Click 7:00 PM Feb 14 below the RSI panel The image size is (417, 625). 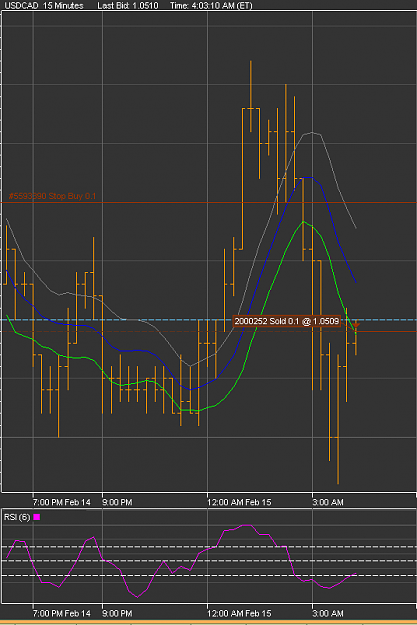(x=61, y=613)
